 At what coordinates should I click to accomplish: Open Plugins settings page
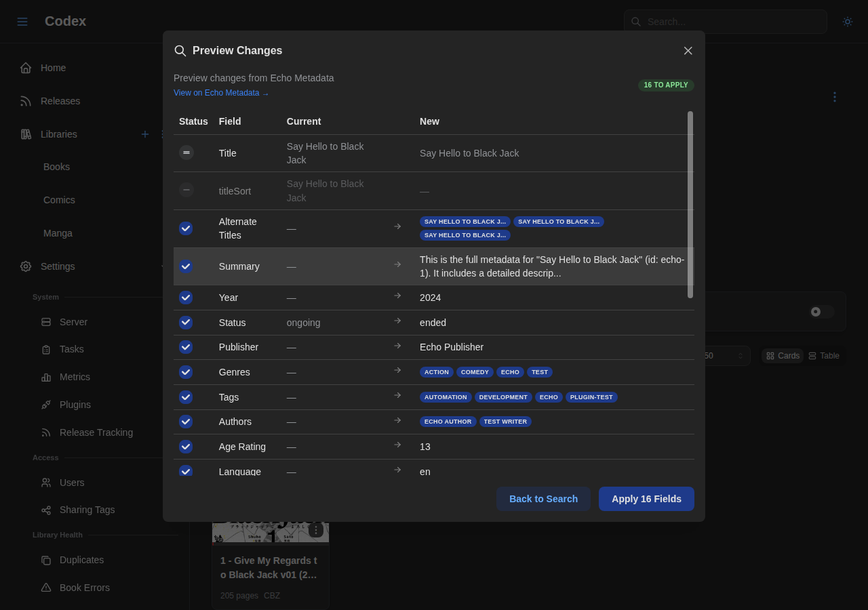coord(75,405)
